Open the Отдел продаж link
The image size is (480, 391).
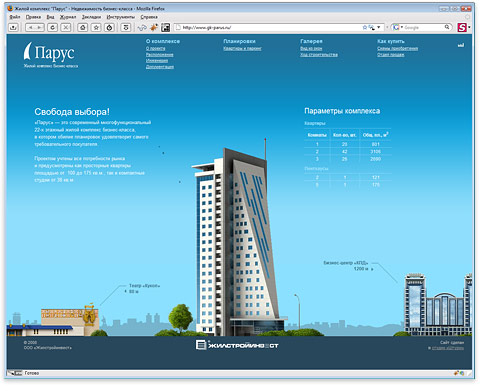pyautogui.click(x=391, y=55)
